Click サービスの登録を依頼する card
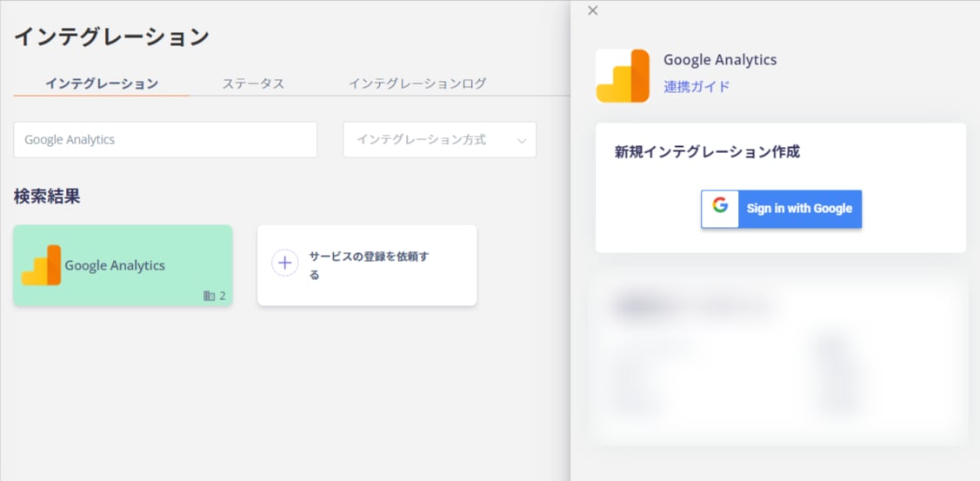The width and height of the screenshot is (980, 481). click(x=367, y=265)
